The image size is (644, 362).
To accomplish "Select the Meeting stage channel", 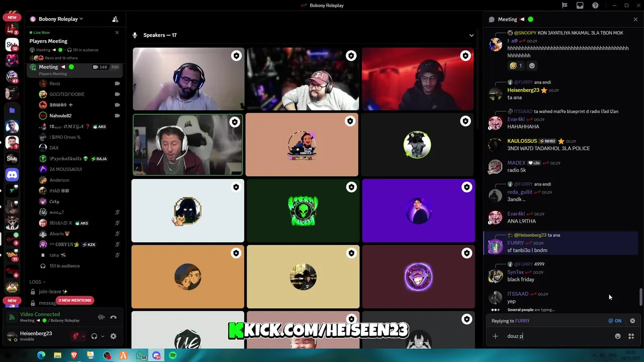I will click(74, 69).
